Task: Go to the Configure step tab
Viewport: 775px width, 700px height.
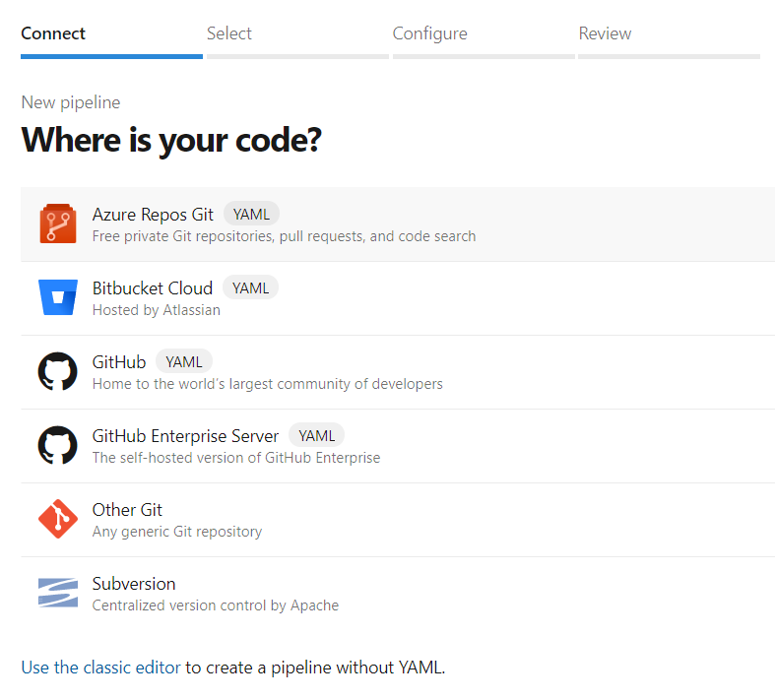Action: tap(430, 33)
